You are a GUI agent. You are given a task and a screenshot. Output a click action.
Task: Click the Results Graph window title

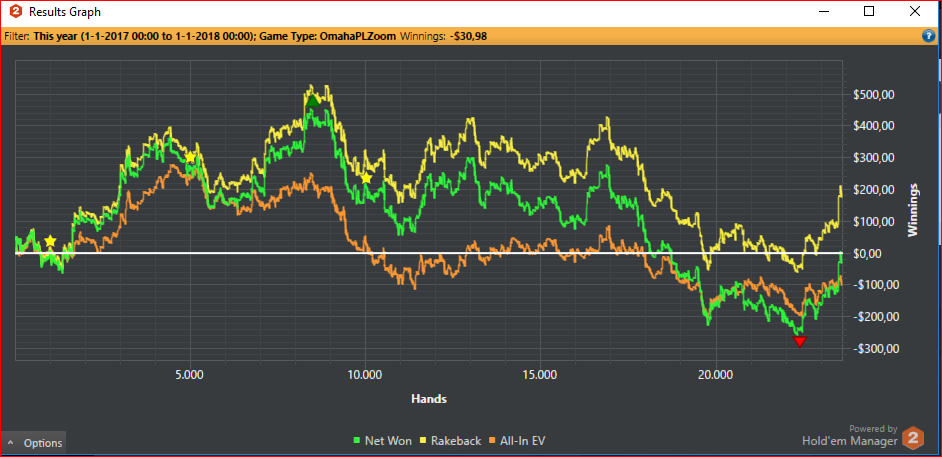(65, 11)
